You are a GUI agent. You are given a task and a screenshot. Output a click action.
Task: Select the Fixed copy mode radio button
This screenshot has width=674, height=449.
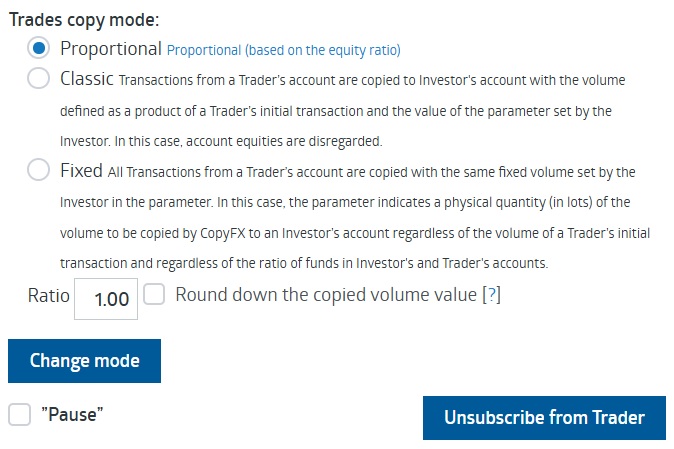39,170
